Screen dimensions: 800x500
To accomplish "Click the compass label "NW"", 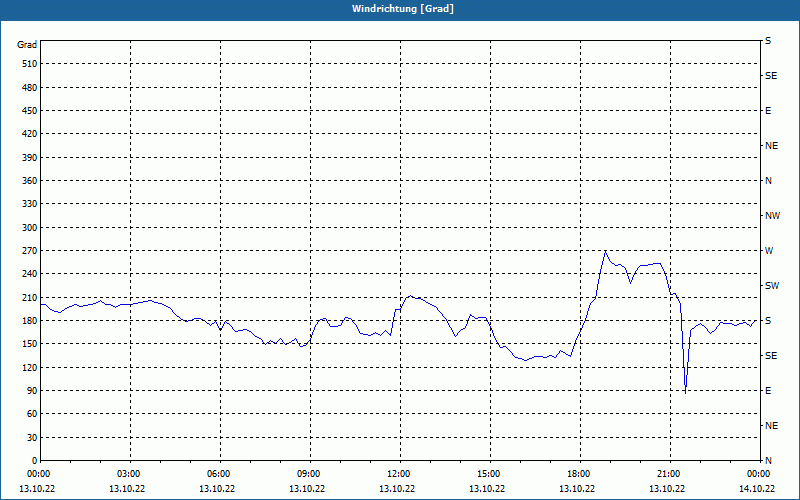I will pyautogui.click(x=772, y=216).
